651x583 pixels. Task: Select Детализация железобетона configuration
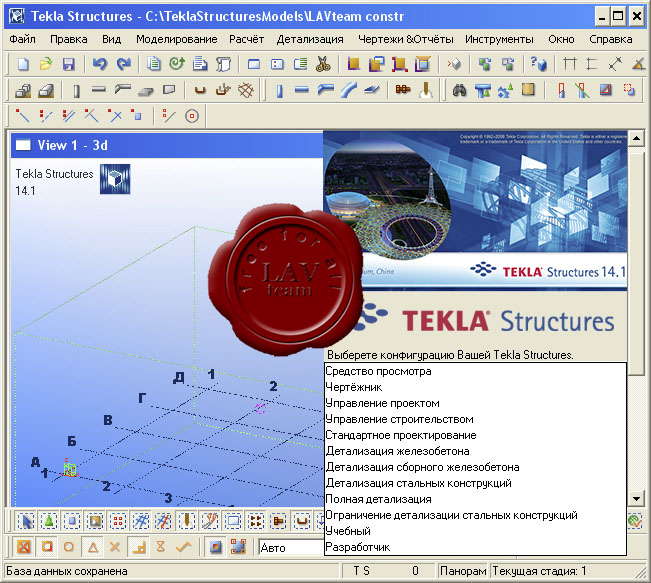(x=475, y=451)
